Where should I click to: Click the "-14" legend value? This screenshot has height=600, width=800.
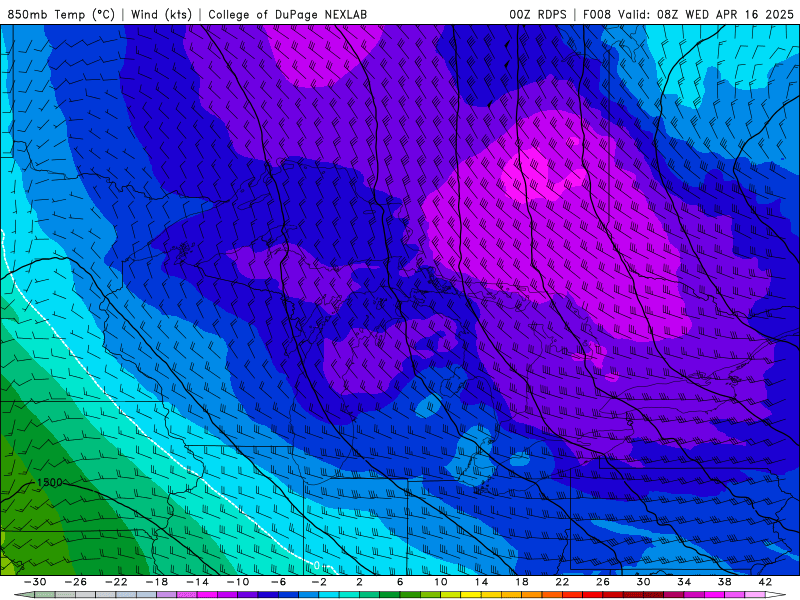pyautogui.click(x=197, y=582)
